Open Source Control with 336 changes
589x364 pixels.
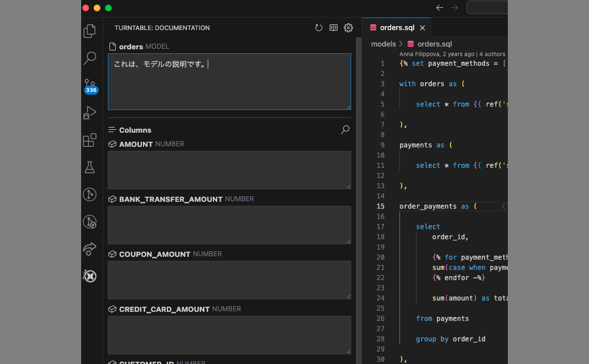(90, 86)
